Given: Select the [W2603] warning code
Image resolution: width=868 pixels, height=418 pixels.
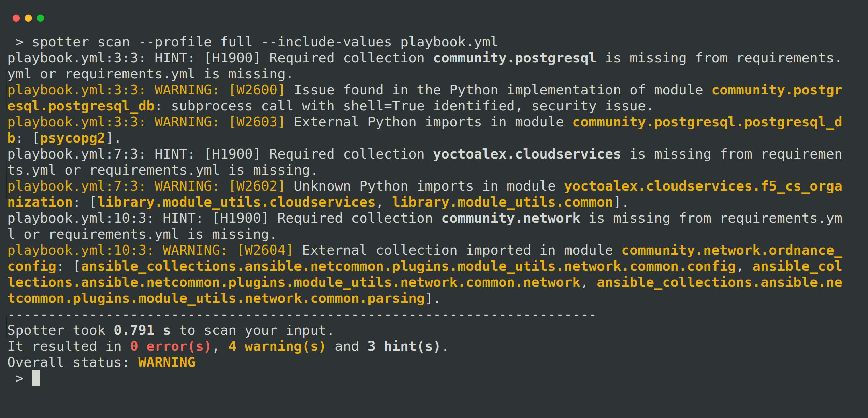Looking at the screenshot, I should point(257,122).
